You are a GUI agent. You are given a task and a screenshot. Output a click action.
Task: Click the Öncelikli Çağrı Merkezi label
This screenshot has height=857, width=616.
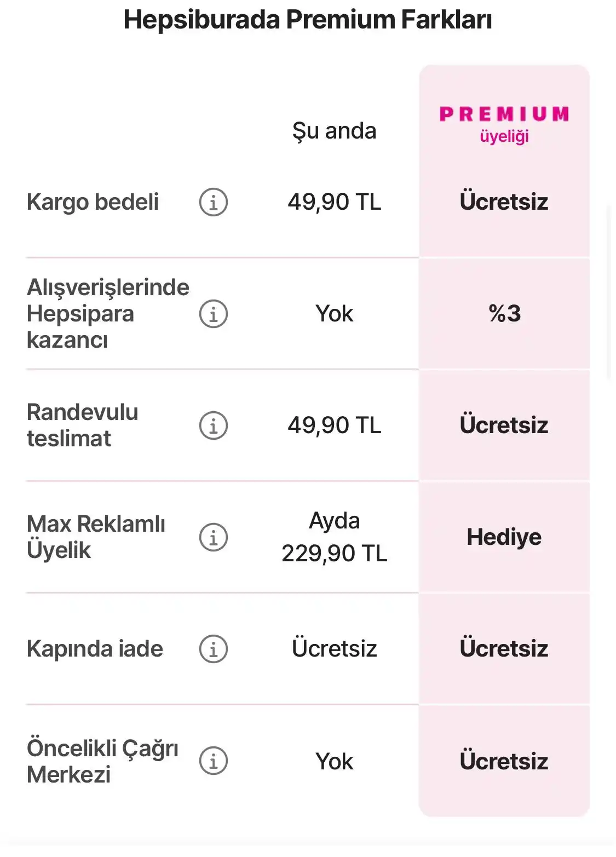click(102, 761)
